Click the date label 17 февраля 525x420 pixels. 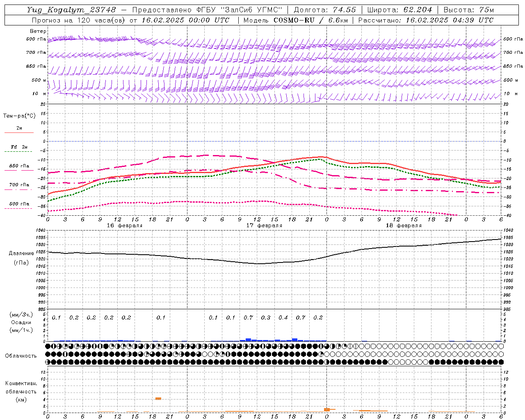[264, 226]
